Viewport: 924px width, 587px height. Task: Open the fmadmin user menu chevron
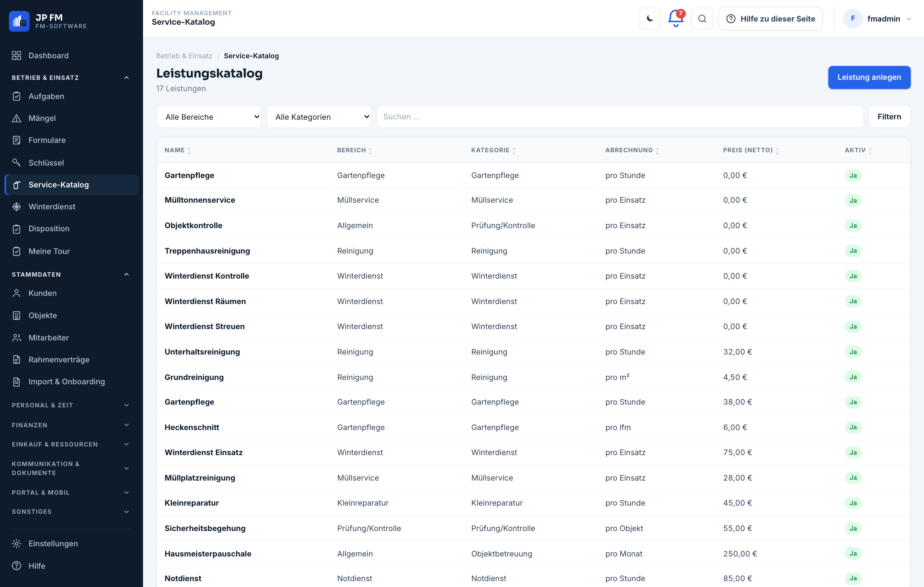pyautogui.click(x=909, y=19)
